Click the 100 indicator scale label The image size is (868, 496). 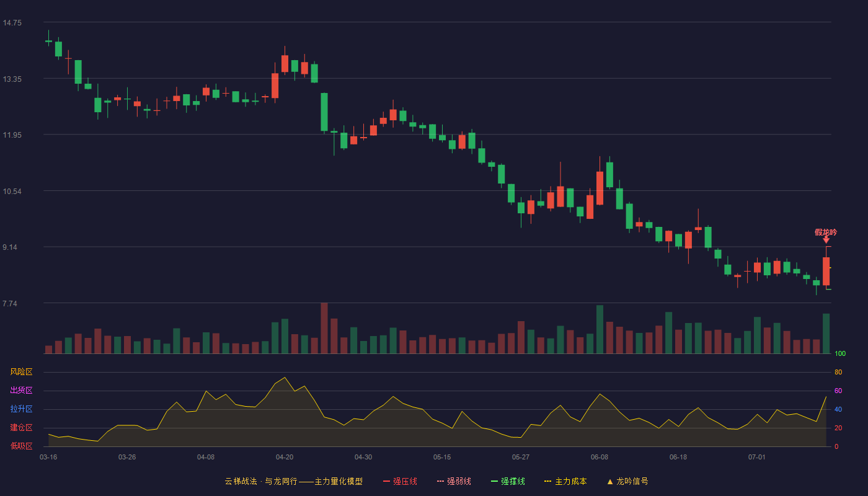840,354
